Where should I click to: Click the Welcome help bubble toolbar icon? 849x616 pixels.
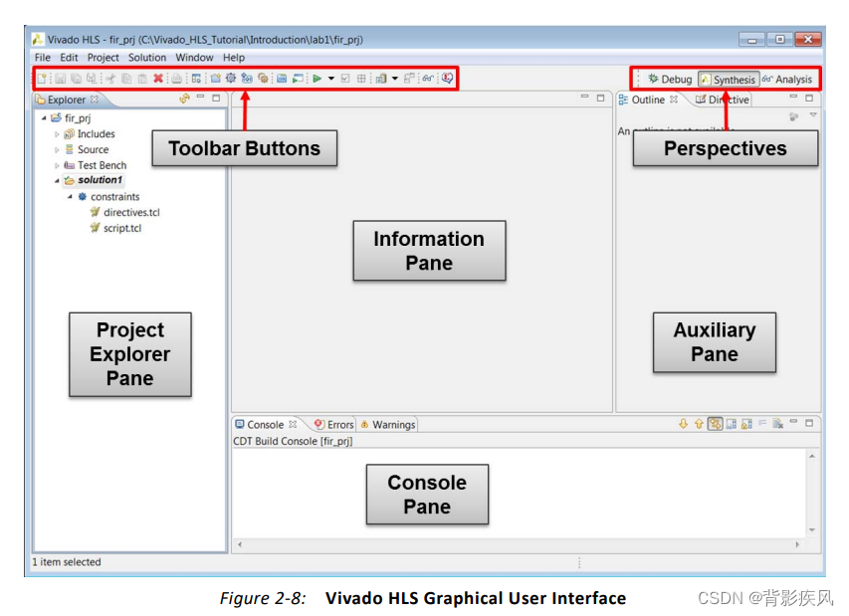[447, 79]
